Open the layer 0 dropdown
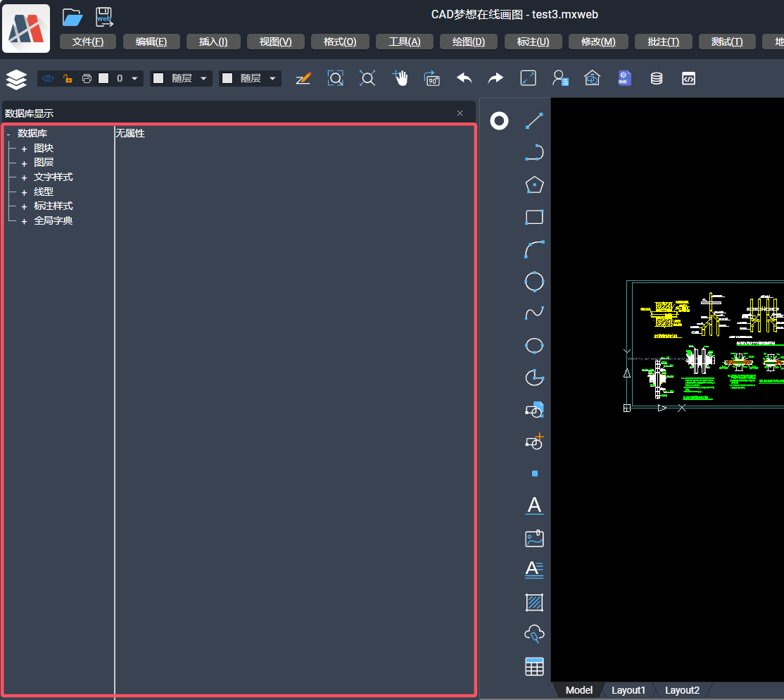This screenshot has height=700, width=784. point(134,79)
